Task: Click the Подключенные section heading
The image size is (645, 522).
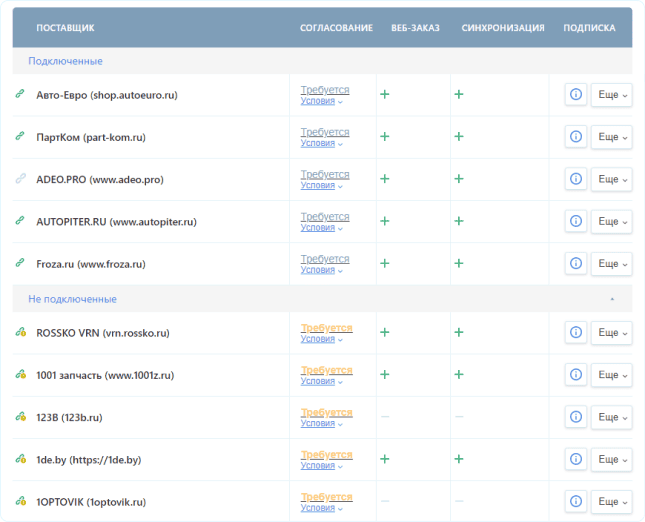Action: point(65,61)
